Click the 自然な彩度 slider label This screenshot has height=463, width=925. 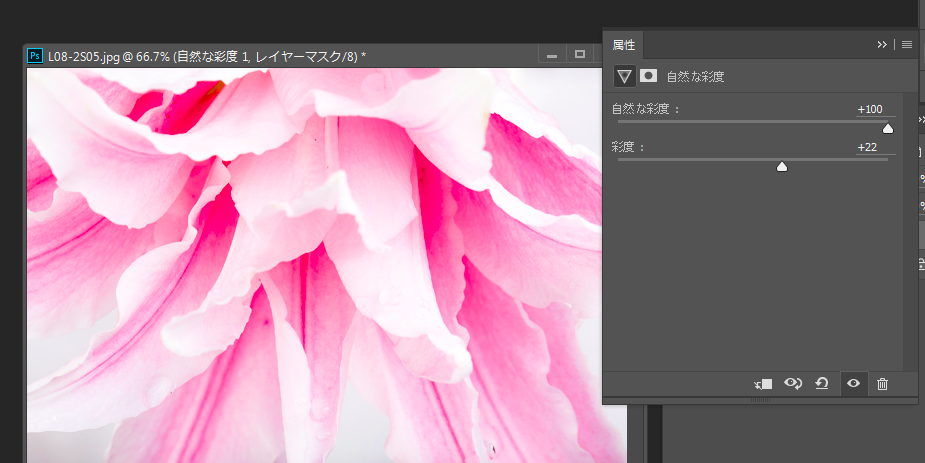click(645, 109)
